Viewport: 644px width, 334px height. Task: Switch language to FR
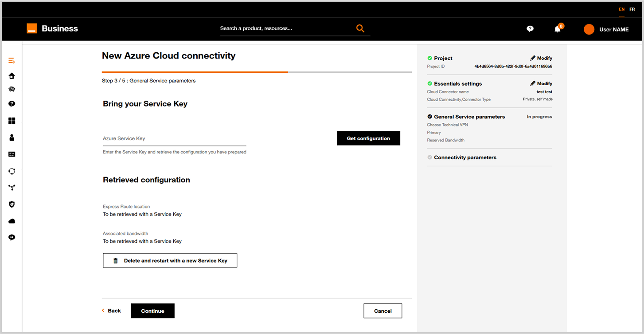632,9
